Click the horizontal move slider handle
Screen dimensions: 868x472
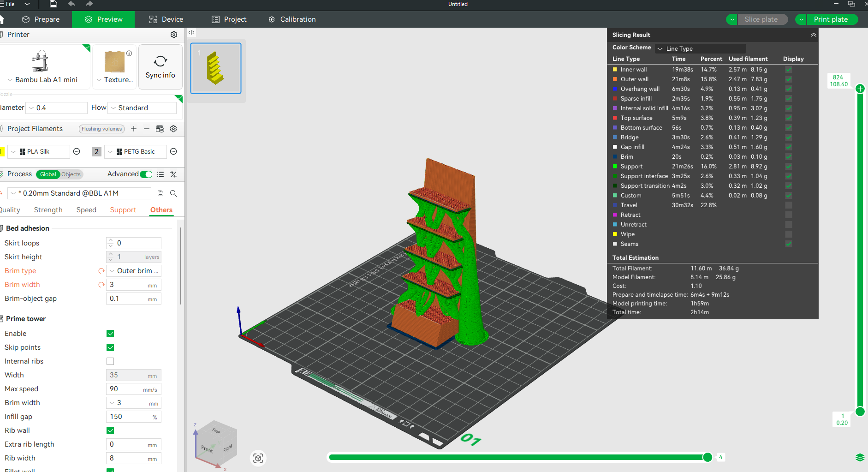pos(707,457)
